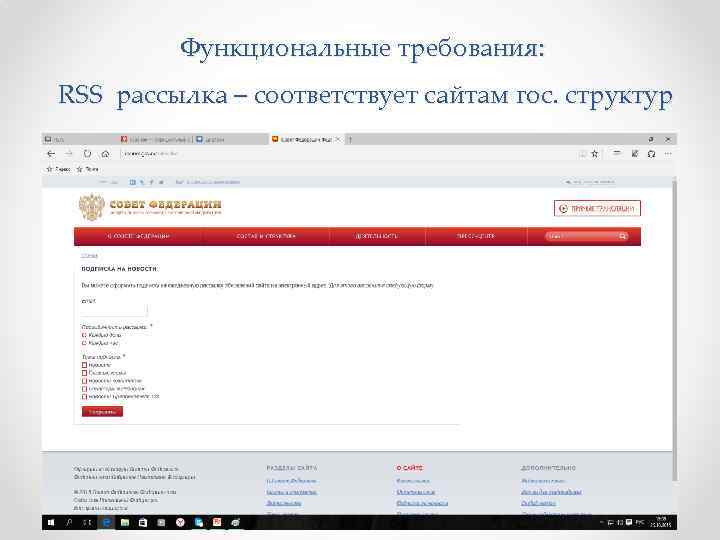Click the first link under 'Разделы сайта'
720x540 pixels.
coord(291,481)
